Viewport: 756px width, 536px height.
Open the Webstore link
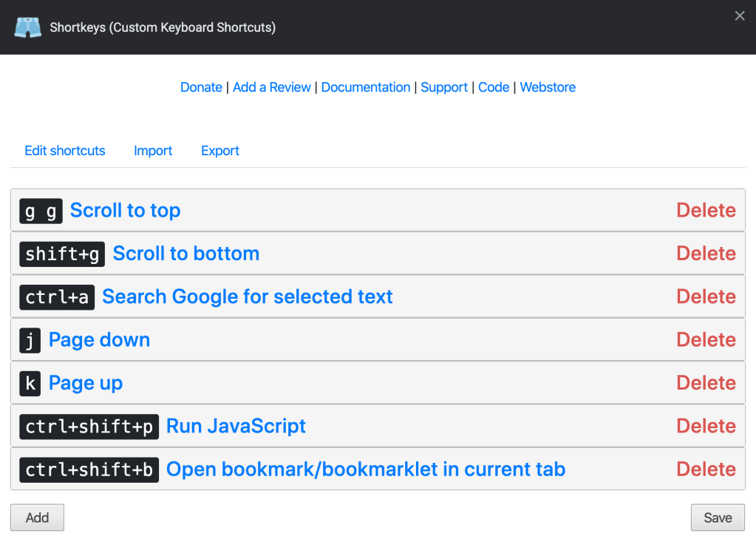click(x=548, y=87)
